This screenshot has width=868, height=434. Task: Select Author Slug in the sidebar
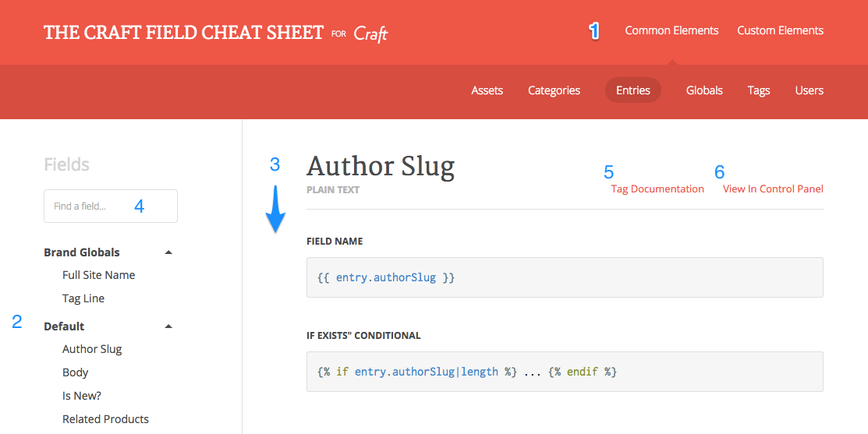point(92,349)
